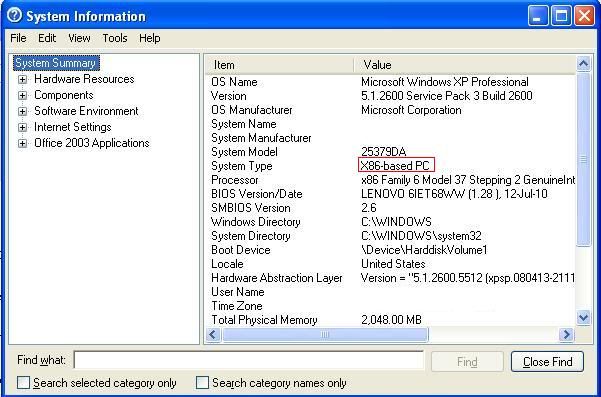Click the vertical scrollbar down arrow

click(x=583, y=318)
